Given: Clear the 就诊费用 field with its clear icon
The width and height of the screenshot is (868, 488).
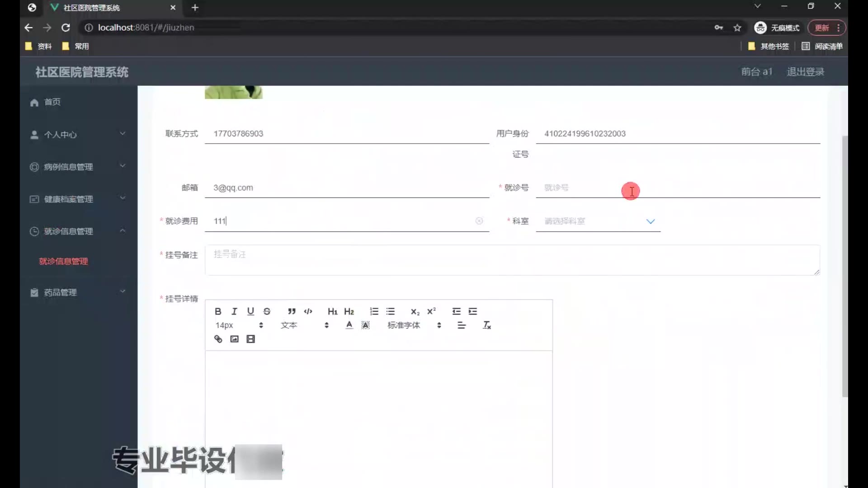Looking at the screenshot, I should [479, 221].
